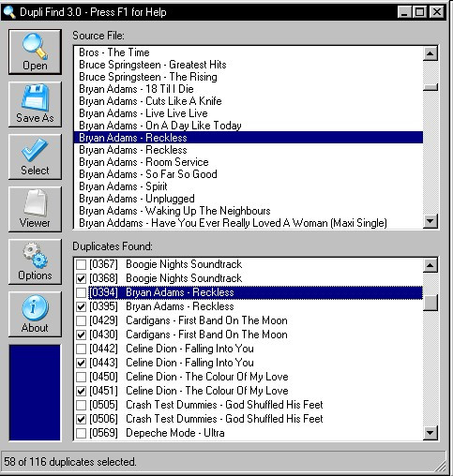Viewport: 453px width, 476px height.
Task: Check the [0429] Cardigans checkbox
Action: (81, 320)
